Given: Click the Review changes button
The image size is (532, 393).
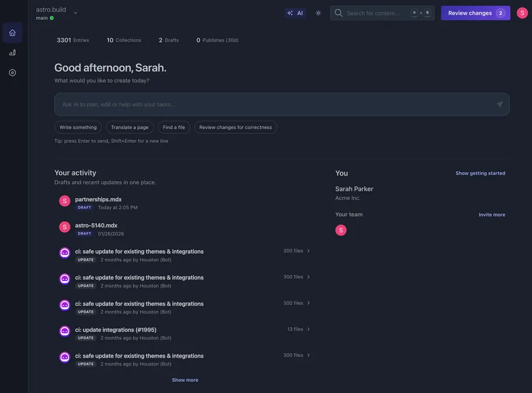Looking at the screenshot, I should click(x=475, y=13).
